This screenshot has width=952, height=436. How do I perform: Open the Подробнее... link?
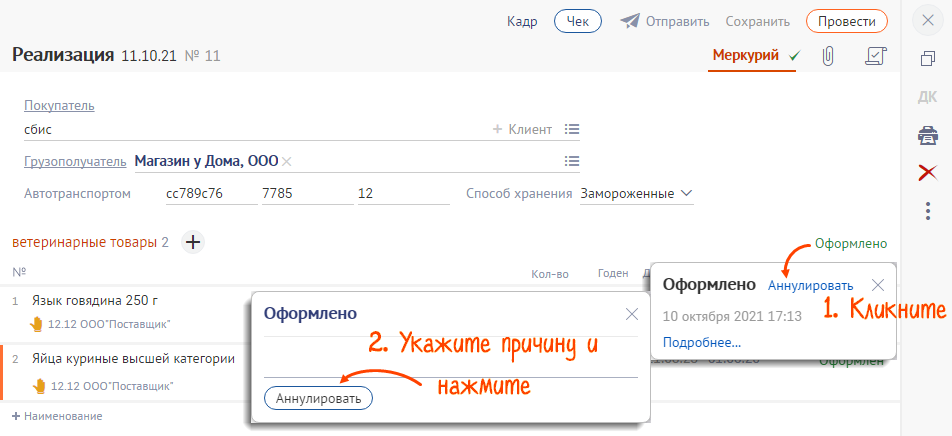coord(701,342)
